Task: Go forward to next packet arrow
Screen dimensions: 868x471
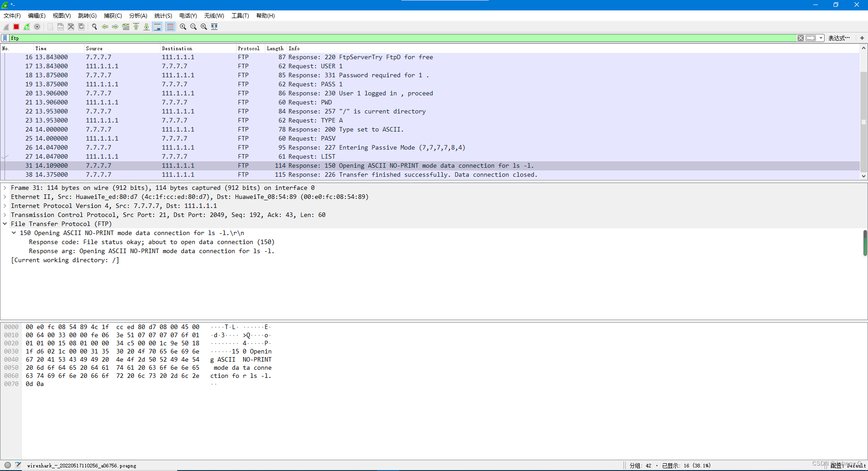Action: click(115, 27)
